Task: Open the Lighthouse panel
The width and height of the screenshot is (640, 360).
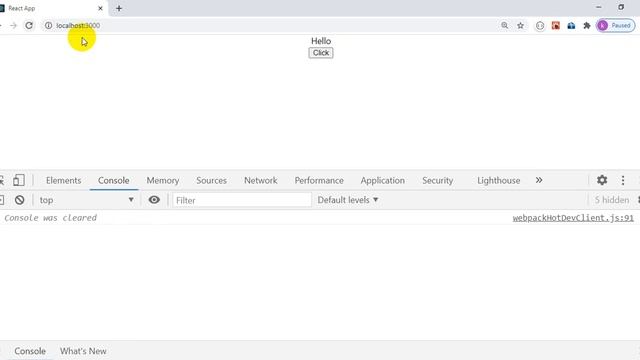Action: tap(498, 180)
